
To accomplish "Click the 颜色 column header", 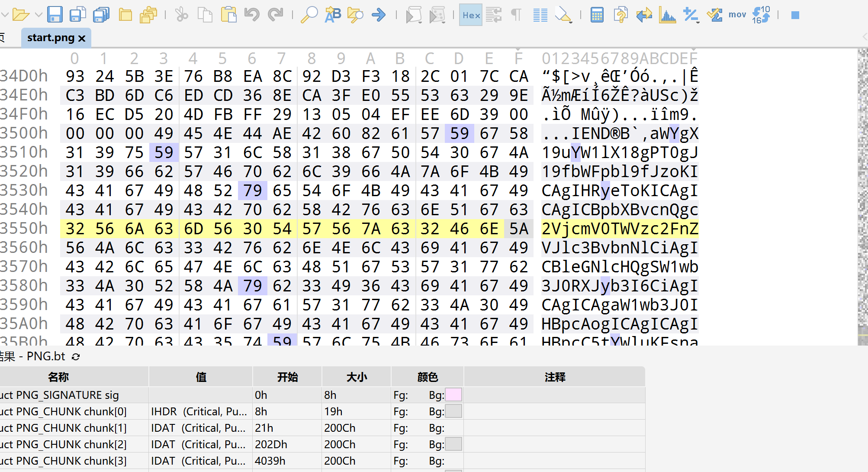I will [428, 377].
